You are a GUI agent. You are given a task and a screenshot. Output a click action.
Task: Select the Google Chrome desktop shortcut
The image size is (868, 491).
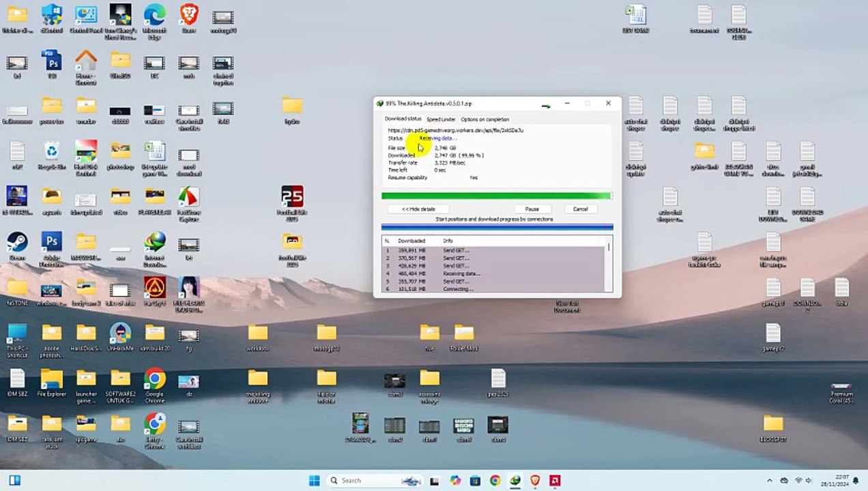tap(155, 385)
